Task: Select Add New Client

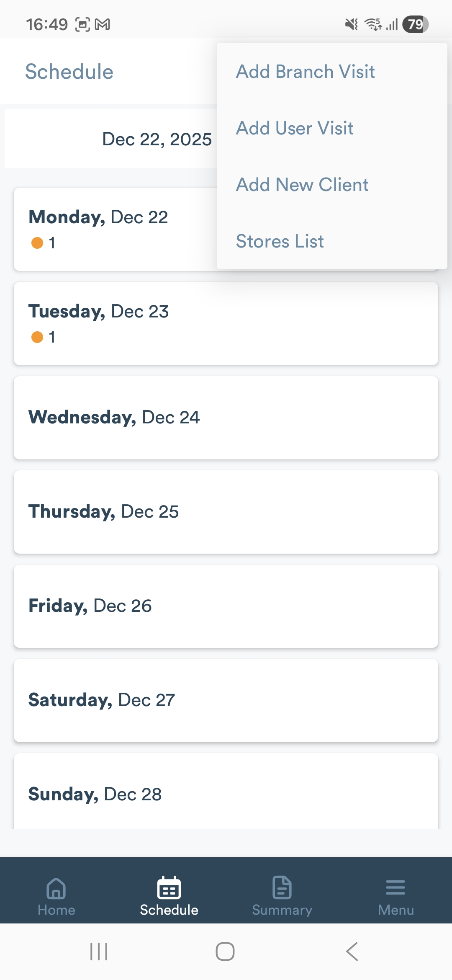Action: click(302, 185)
